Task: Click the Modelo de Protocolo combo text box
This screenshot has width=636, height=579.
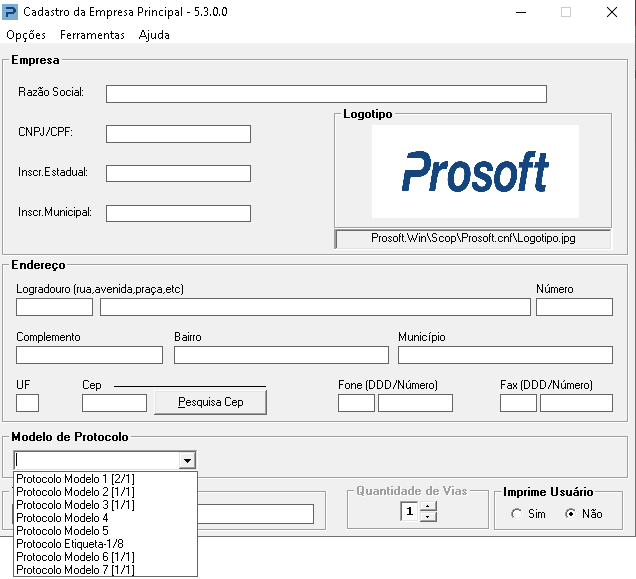Action: 97,461
